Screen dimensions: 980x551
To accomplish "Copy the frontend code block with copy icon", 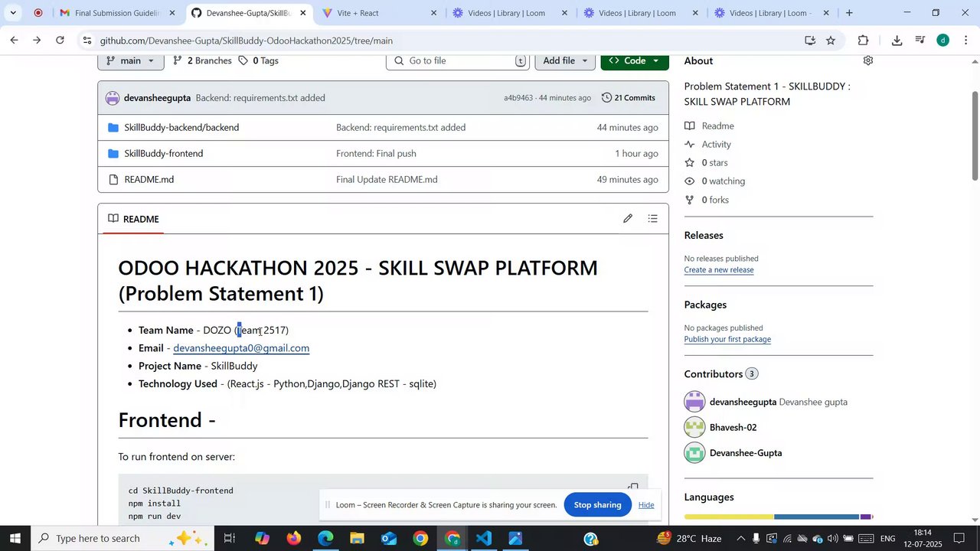I will pos(633,487).
